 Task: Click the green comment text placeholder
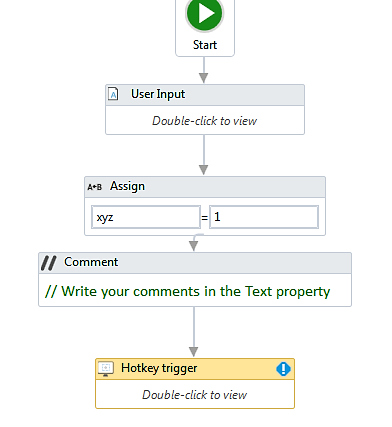187,291
